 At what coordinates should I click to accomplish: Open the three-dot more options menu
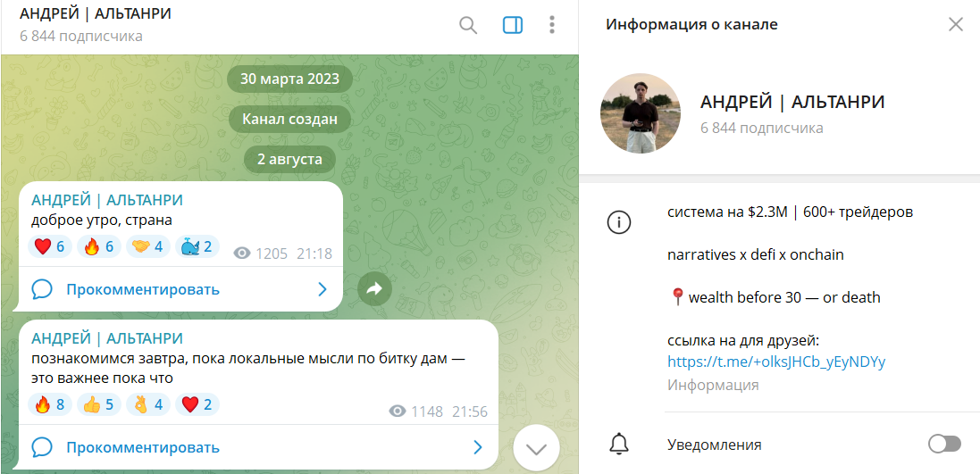click(552, 25)
